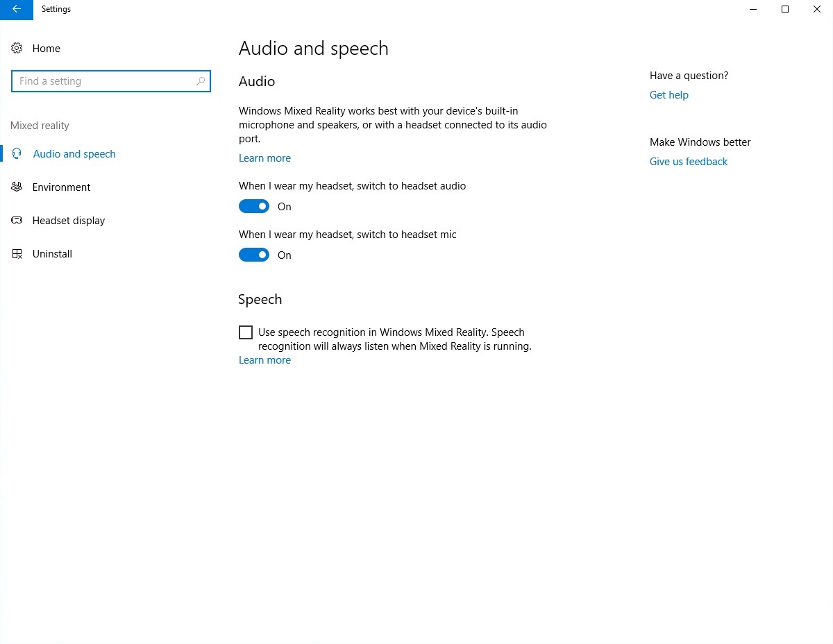The width and height of the screenshot is (833, 644).
Task: Go to Headset display page label
Action: [69, 221]
